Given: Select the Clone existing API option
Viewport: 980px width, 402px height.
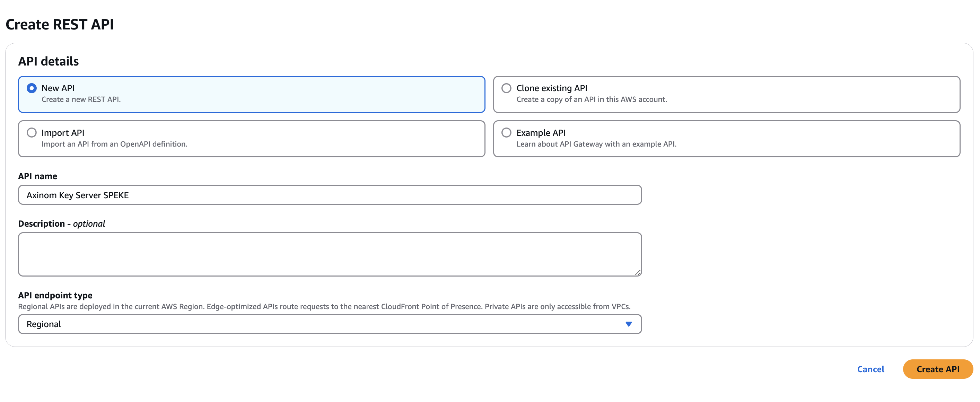Looking at the screenshot, I should [x=506, y=88].
